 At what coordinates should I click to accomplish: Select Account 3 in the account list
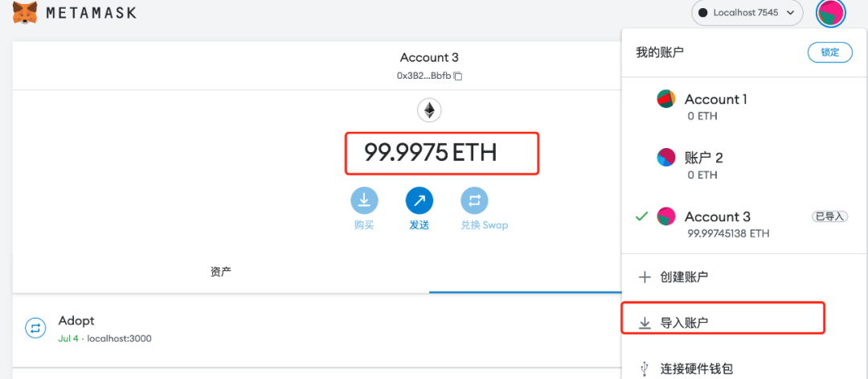[744, 224]
